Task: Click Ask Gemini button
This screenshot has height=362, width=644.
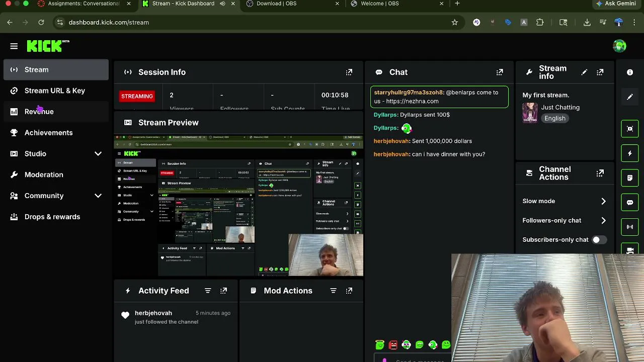Action: (616, 4)
